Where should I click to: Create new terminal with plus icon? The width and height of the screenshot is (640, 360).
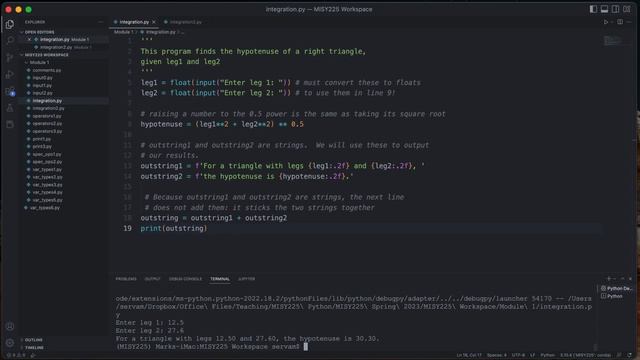(609, 278)
